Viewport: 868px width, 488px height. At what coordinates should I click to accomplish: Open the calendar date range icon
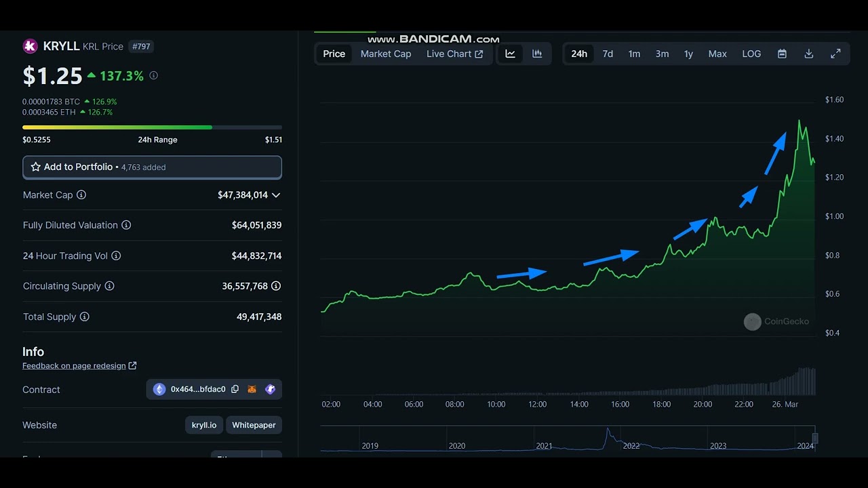point(782,54)
